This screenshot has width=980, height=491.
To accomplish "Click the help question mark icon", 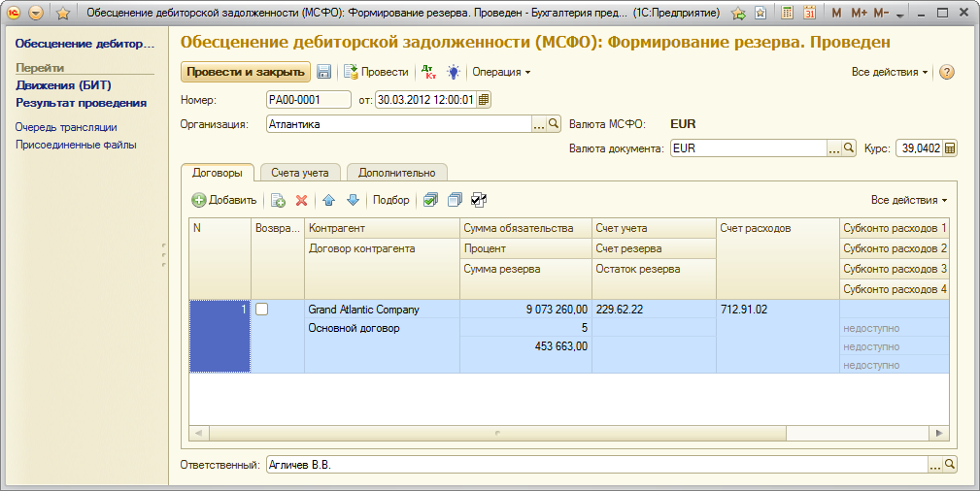I will 947,73.
